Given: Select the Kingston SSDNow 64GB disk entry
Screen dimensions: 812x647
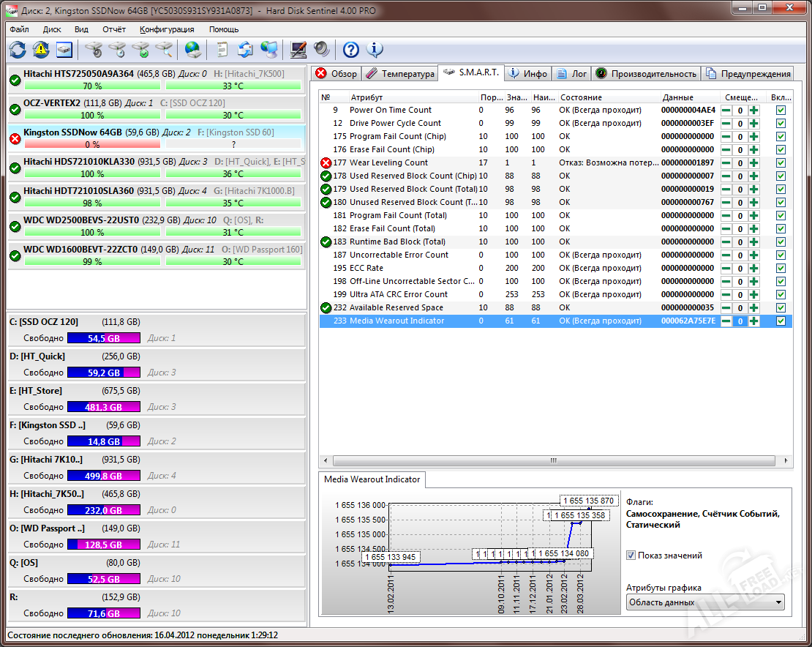Looking at the screenshot, I should (x=73, y=132).
